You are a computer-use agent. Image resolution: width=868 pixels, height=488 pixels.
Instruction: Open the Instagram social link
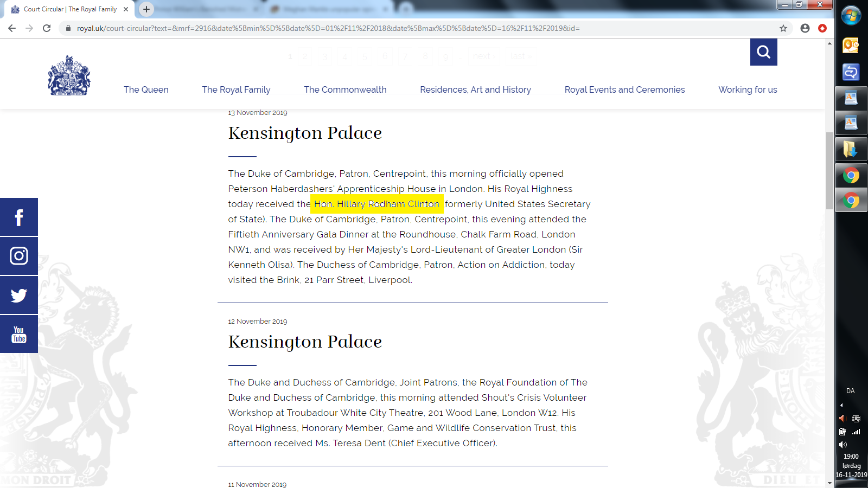coord(19,256)
